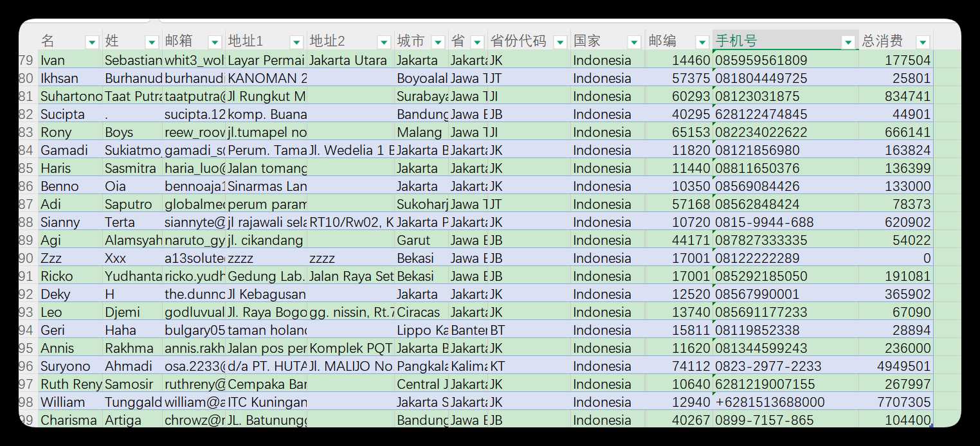The width and height of the screenshot is (980, 446).
Task: Click the name cell Zzz
Action: click(70, 258)
